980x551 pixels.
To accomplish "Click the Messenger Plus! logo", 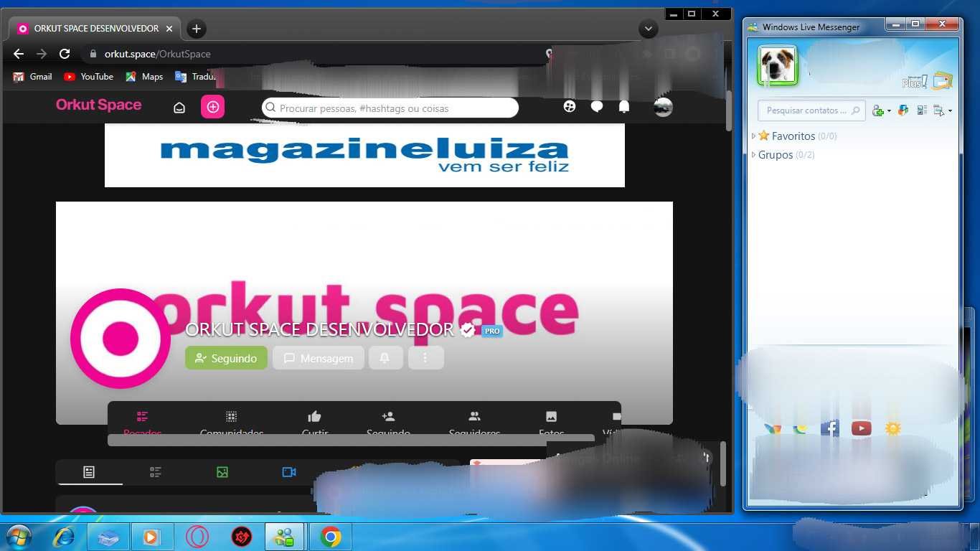I will tap(915, 82).
